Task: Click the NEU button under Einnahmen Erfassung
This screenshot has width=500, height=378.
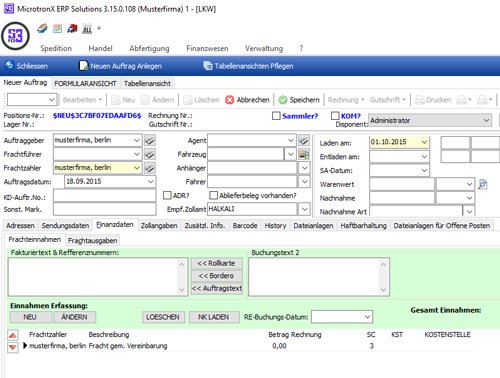Action: point(30,317)
